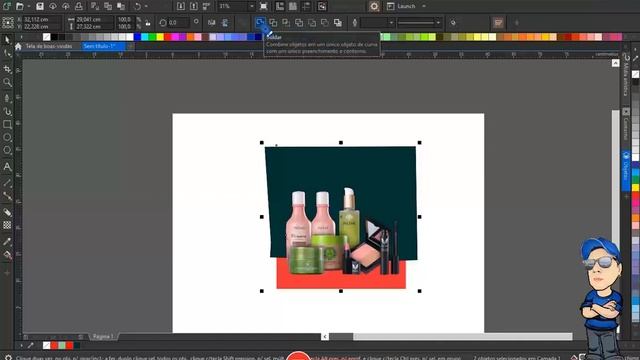Click the full-screen preview icon beside zoom box
This screenshot has height=360, width=640.
(264, 6)
